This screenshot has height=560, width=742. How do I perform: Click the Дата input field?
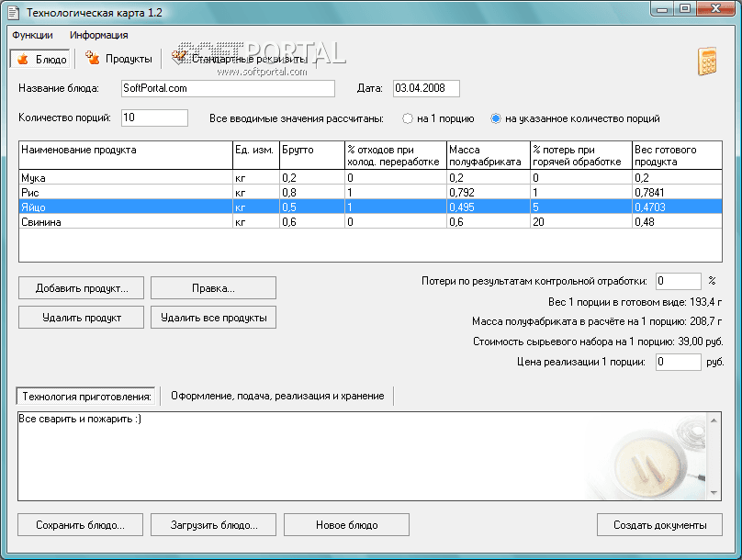[x=426, y=88]
